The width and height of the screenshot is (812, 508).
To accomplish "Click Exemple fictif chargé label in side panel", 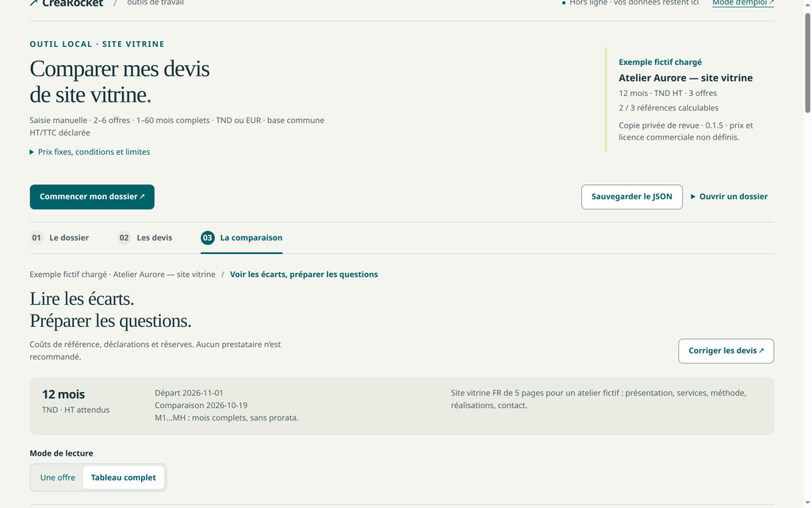I will pos(661,62).
